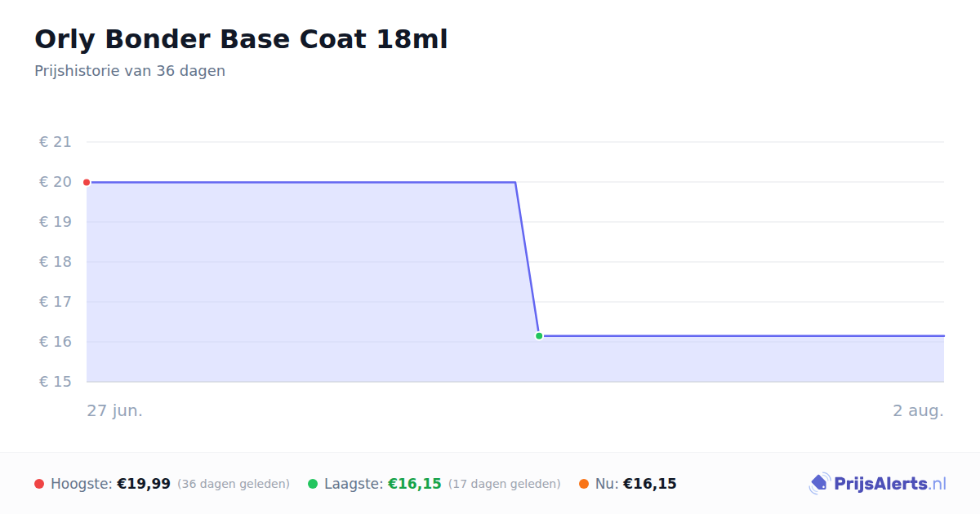Click the € 20 axis label

(56, 182)
